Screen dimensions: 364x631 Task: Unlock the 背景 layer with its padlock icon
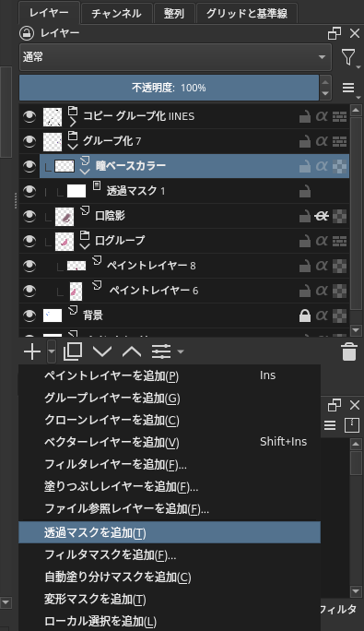pos(305,315)
